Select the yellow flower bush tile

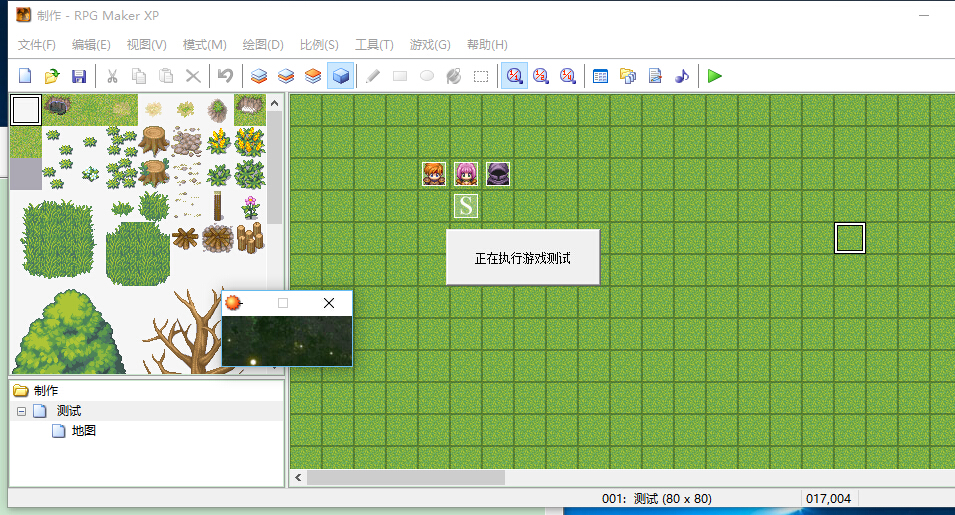point(250,141)
